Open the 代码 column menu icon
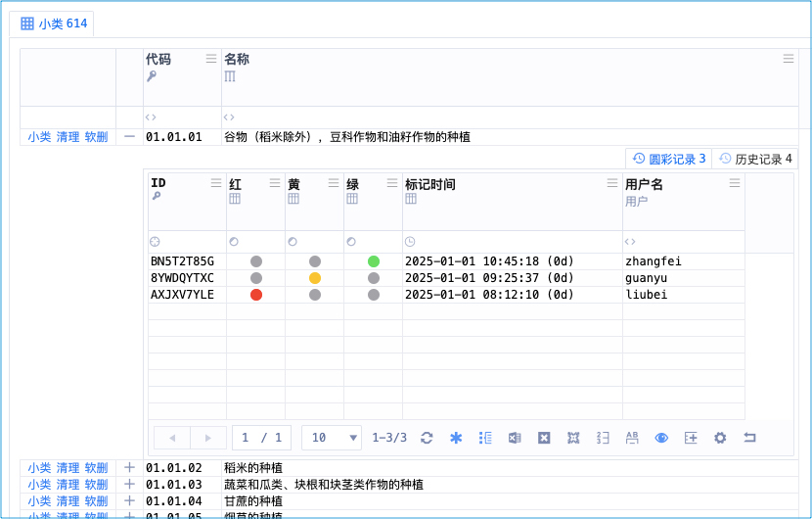This screenshot has height=519, width=812. point(211,58)
